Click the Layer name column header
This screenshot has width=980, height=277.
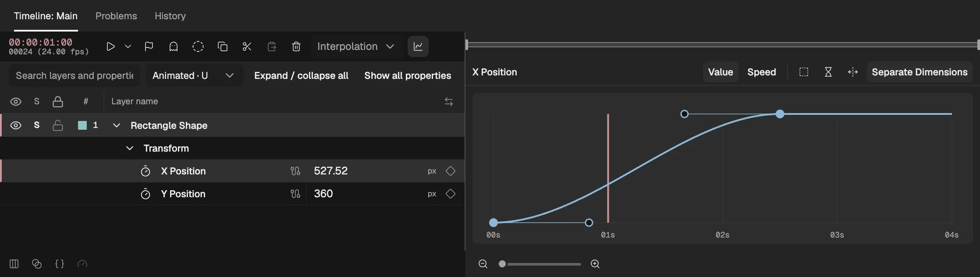(135, 101)
